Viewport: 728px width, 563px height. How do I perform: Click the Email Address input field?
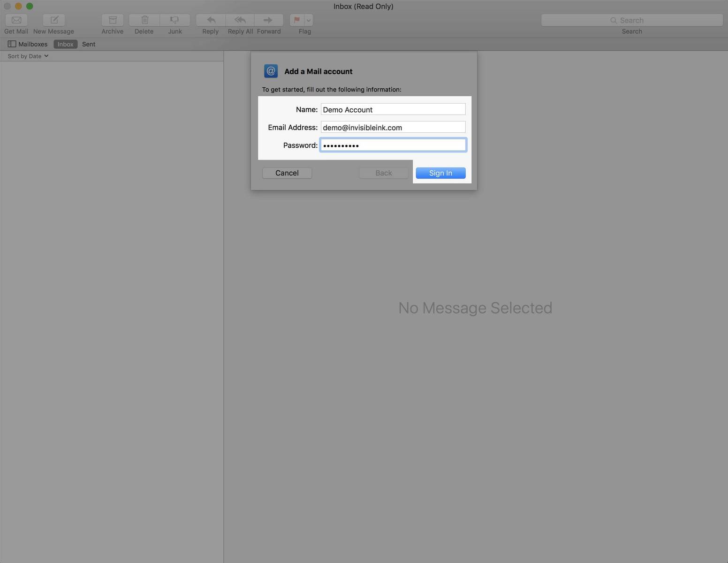point(393,127)
